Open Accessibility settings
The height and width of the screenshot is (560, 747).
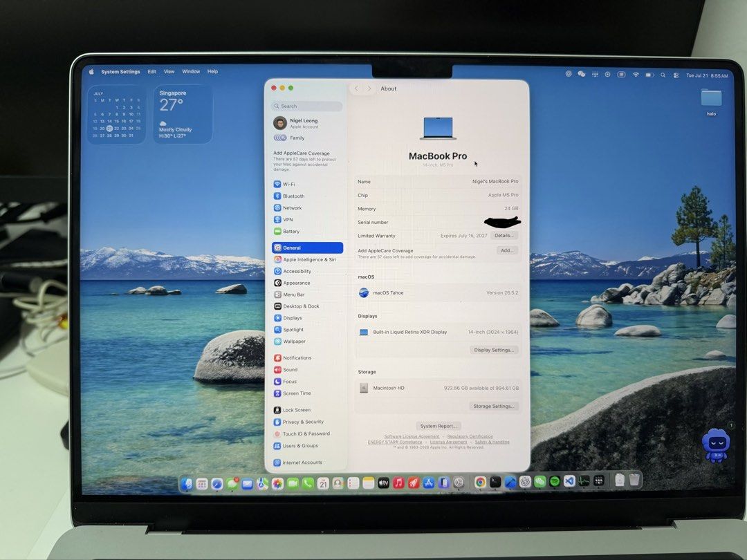click(293, 272)
